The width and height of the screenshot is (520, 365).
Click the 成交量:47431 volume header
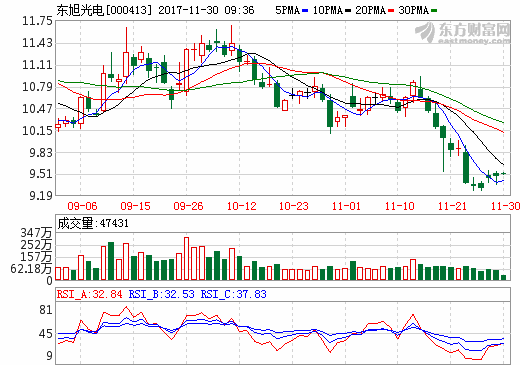pyautogui.click(x=93, y=223)
